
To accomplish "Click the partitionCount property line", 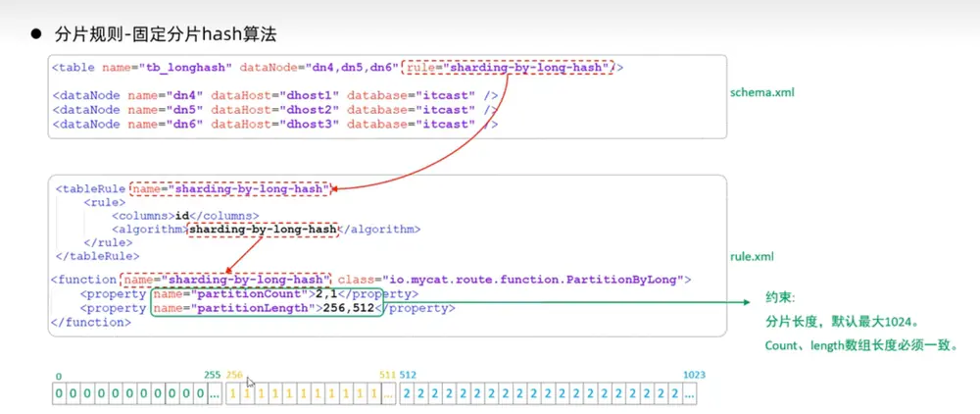I will coord(249,294).
